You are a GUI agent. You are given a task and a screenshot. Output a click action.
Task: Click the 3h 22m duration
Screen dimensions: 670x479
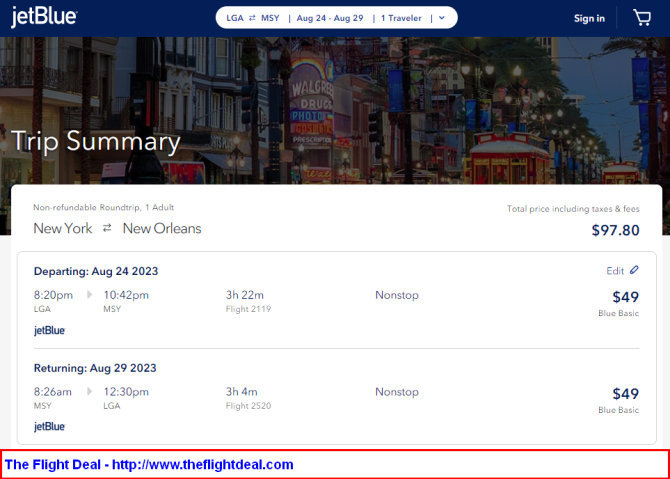click(x=244, y=295)
